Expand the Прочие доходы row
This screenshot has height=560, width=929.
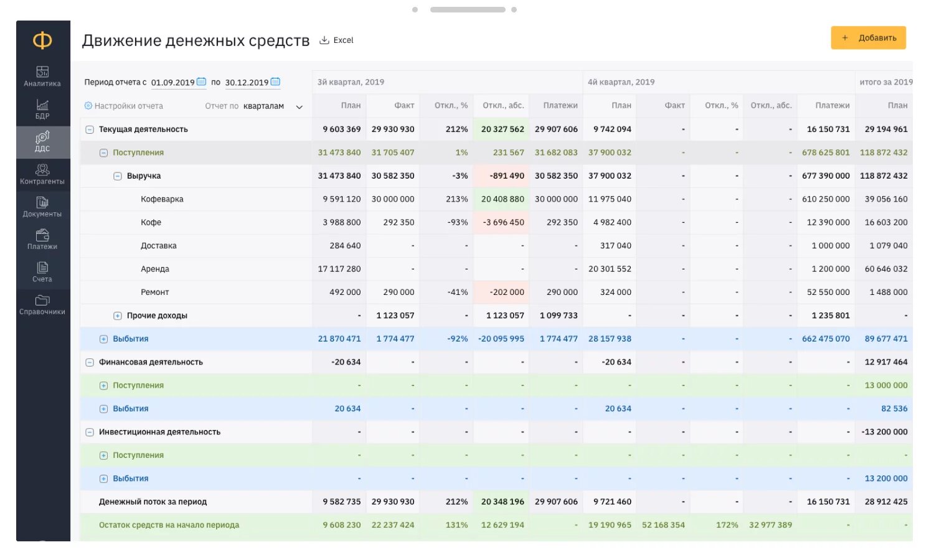click(118, 315)
